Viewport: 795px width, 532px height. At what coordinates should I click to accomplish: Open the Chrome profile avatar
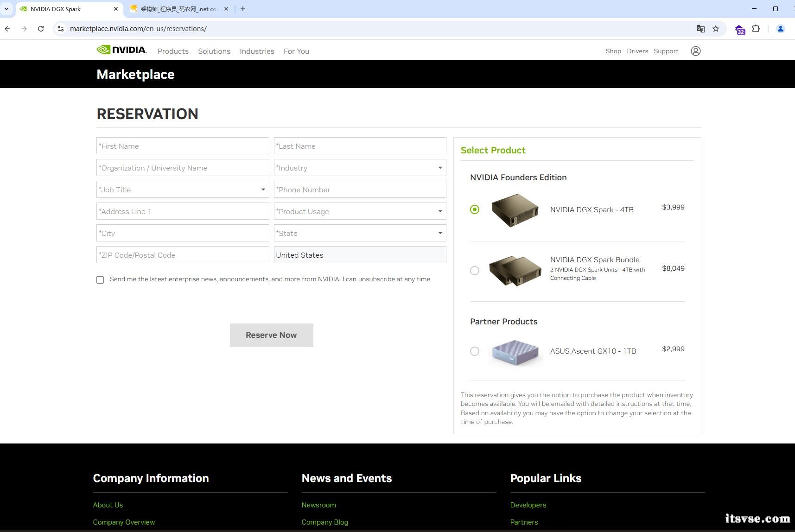780,29
